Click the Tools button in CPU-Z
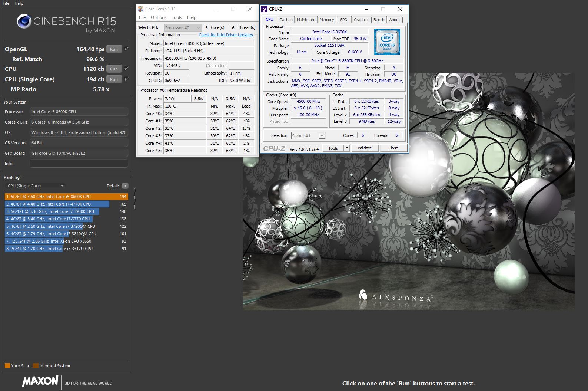Viewport: 588px width, 391px height. pyautogui.click(x=333, y=148)
